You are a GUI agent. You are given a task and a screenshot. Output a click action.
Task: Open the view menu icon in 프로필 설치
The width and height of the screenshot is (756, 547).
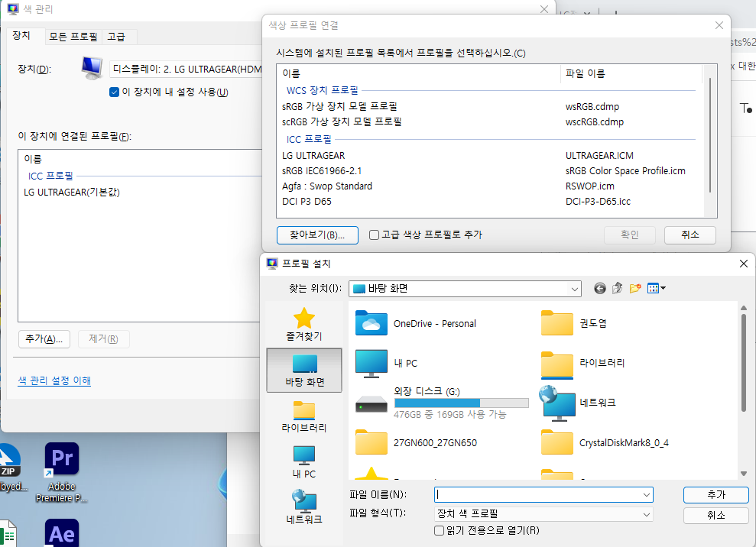click(x=656, y=288)
